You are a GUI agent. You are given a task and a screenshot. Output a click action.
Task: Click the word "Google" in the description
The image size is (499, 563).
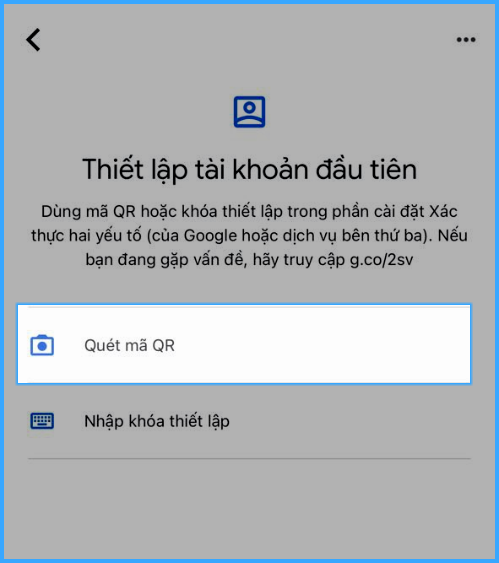(211, 236)
